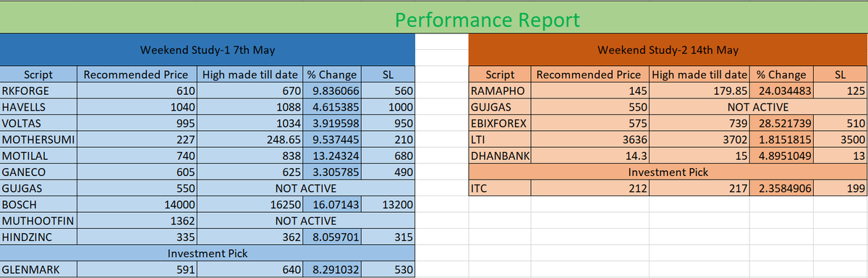Click the DHANBANK script cell

[501, 156]
